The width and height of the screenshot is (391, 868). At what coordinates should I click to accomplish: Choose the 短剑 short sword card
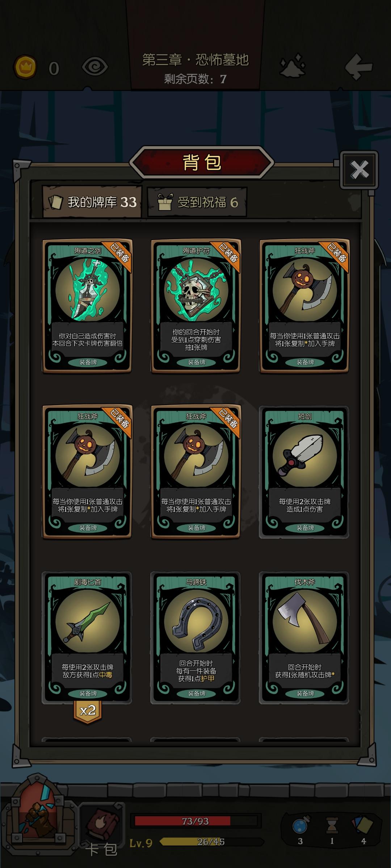[304, 472]
